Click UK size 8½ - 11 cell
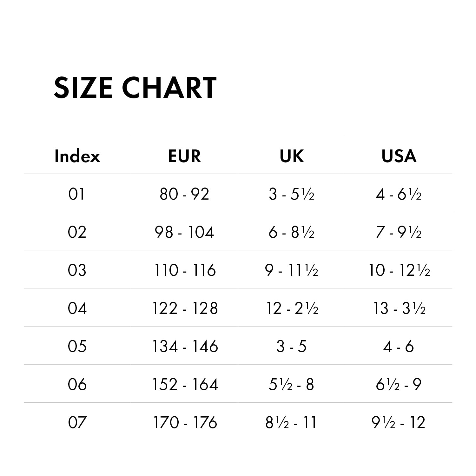476x476 pixels. pos(291,422)
